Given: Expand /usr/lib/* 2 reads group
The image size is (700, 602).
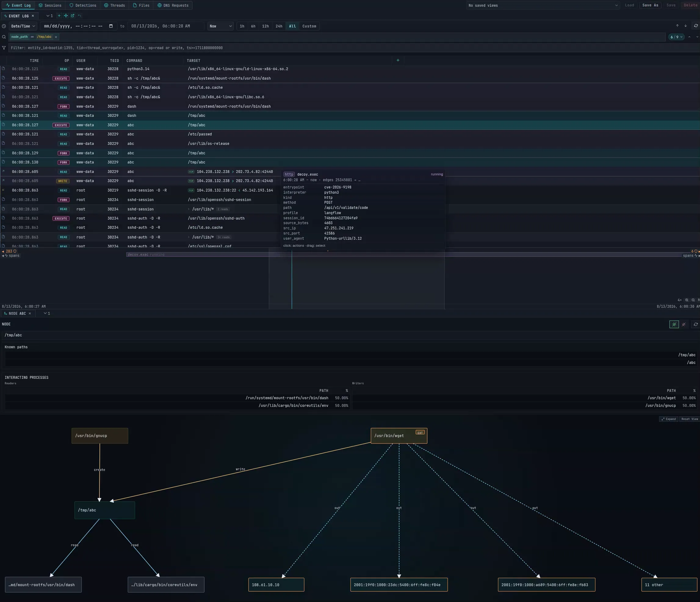Looking at the screenshot, I should (x=189, y=209).
